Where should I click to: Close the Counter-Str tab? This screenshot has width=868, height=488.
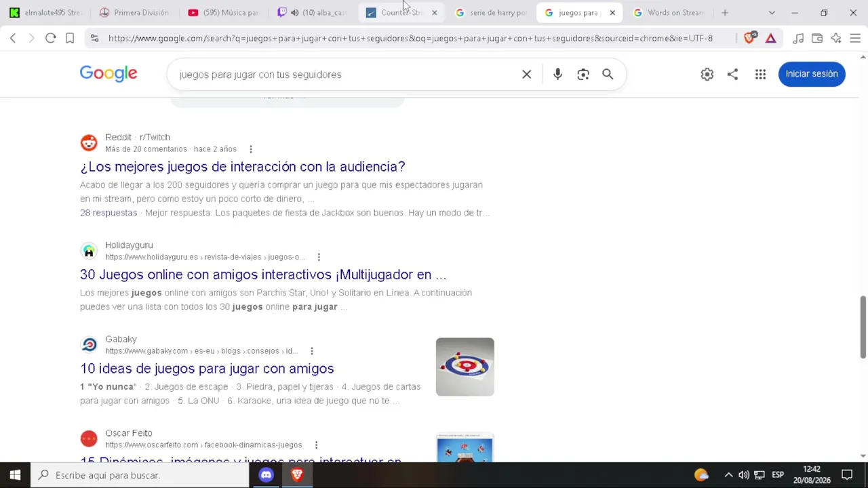pos(435,13)
